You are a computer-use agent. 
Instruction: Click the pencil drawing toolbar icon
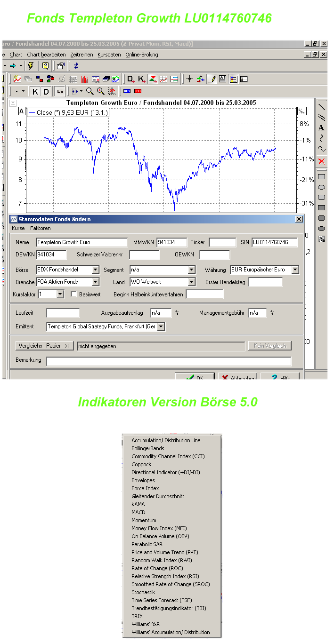coord(212,79)
